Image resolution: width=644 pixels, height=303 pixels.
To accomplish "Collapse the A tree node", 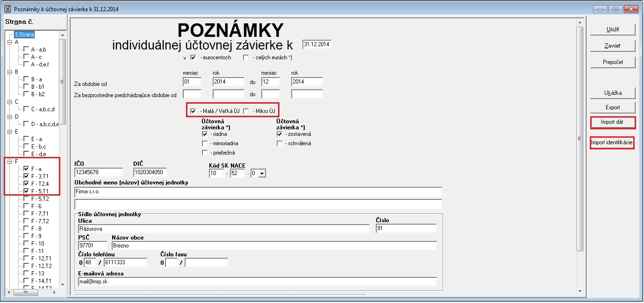I will (9, 42).
